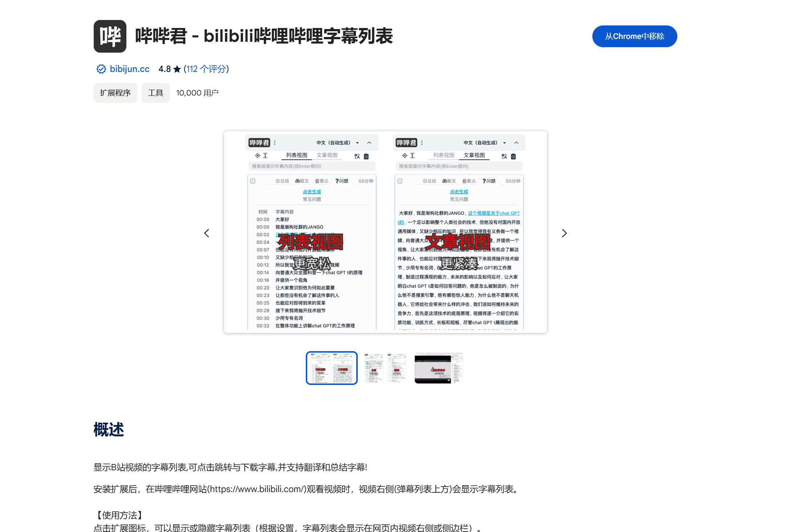
Task: Click the 哔哔君 extension logo icon
Action: (x=110, y=36)
